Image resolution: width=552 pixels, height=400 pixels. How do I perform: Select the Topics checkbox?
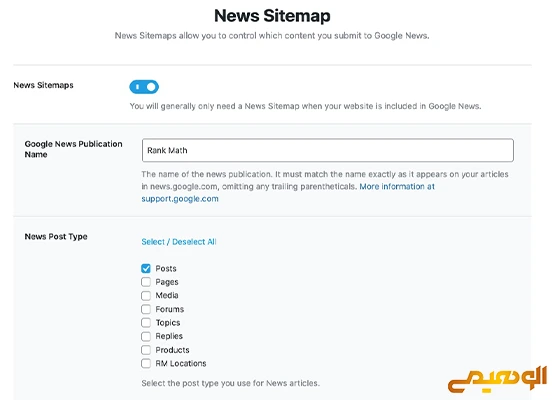[x=146, y=323]
